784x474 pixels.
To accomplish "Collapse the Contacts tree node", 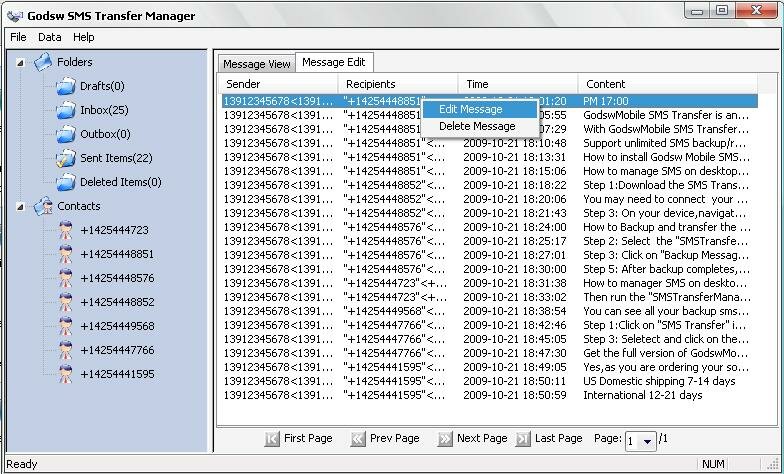I will pyautogui.click(x=20, y=206).
